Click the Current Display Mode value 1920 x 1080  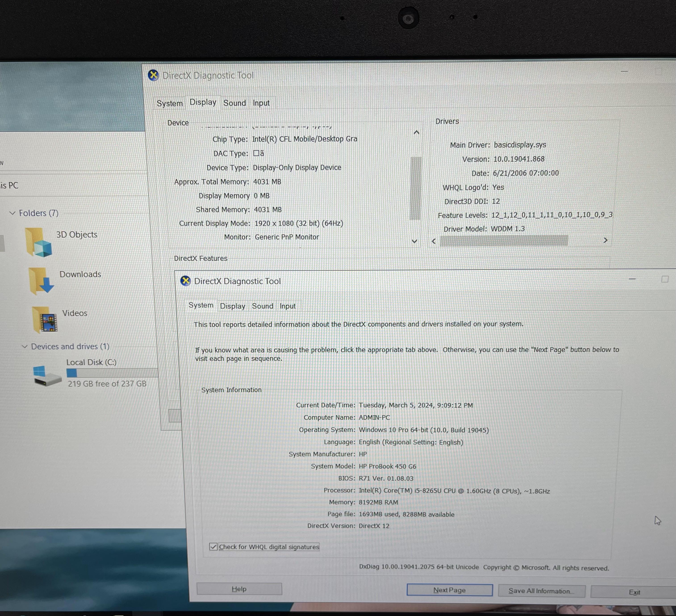(x=298, y=223)
